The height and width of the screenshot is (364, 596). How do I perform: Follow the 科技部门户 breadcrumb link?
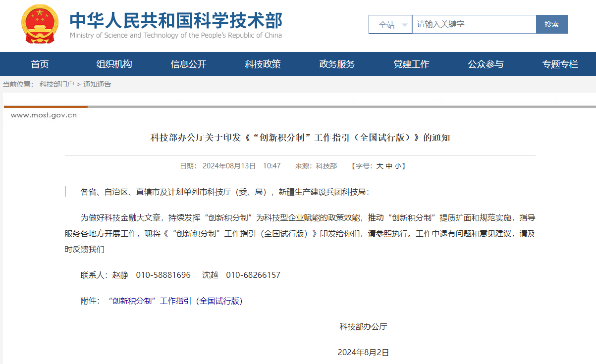[57, 84]
